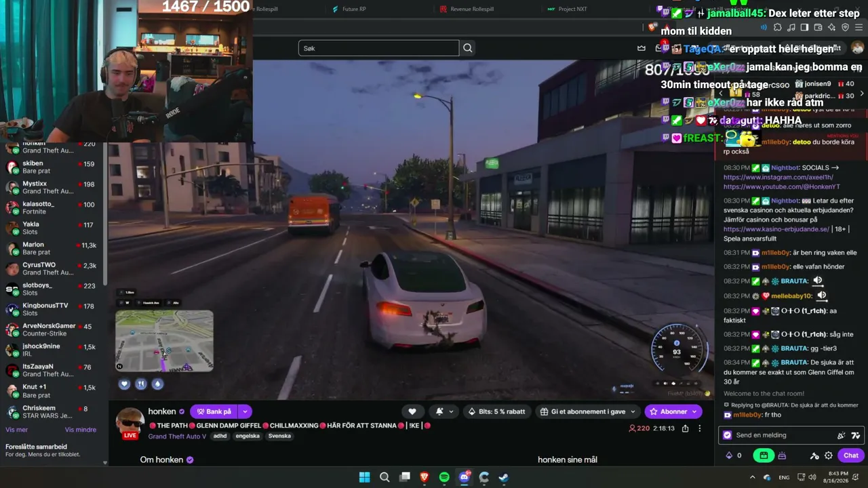Screen dimensions: 868x488
Task: Click the search magnifier button
Action: coord(467,48)
